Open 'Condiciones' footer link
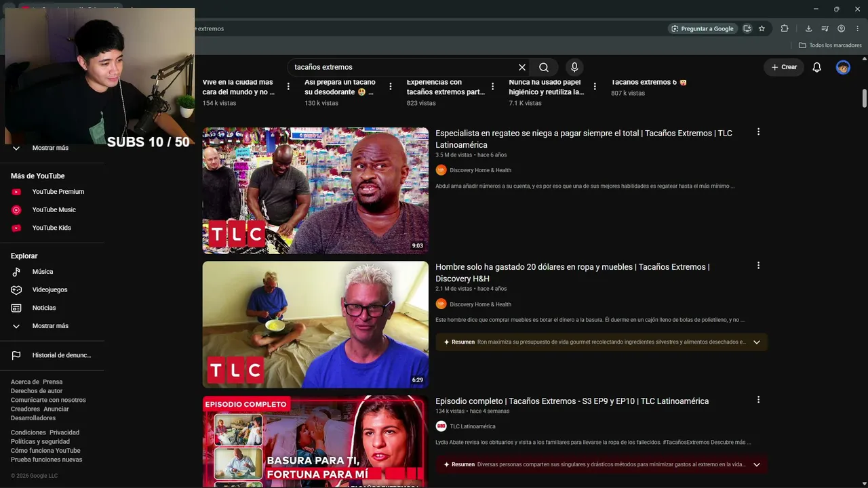The height and width of the screenshot is (488, 868). point(28,432)
